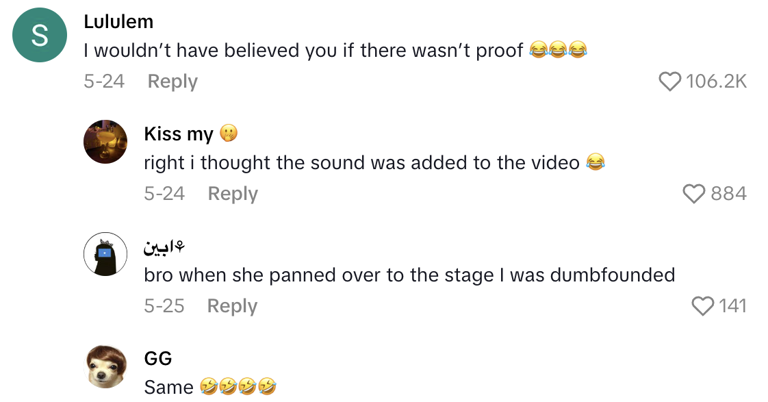Screen dimensions: 768x402
Task: Open the dog avatar of user GG
Action: pyautogui.click(x=105, y=366)
